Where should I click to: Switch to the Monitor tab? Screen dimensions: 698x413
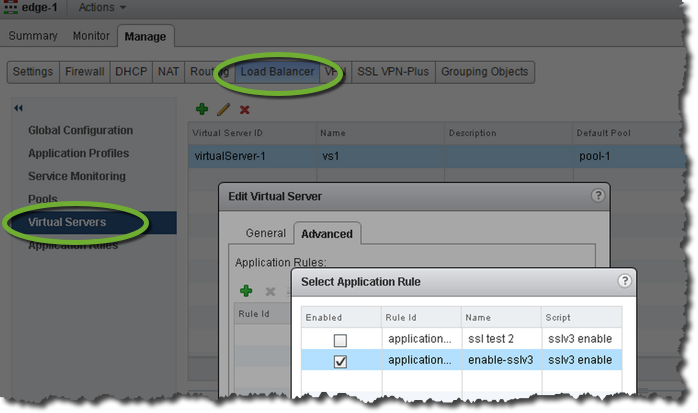pos(91,36)
